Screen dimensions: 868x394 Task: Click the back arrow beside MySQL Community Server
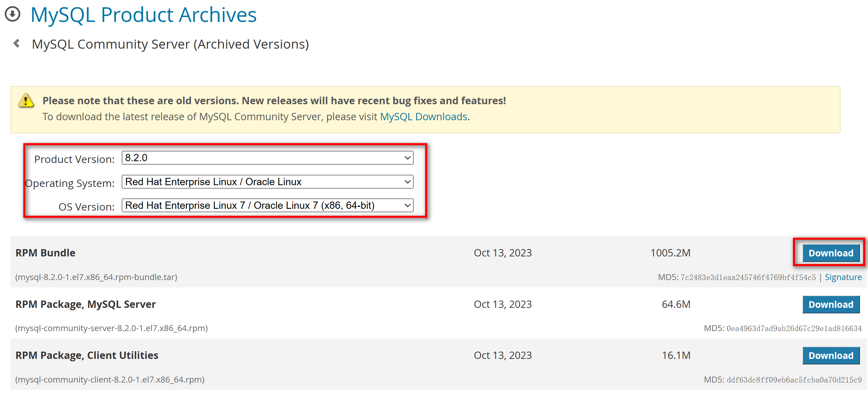click(x=16, y=43)
